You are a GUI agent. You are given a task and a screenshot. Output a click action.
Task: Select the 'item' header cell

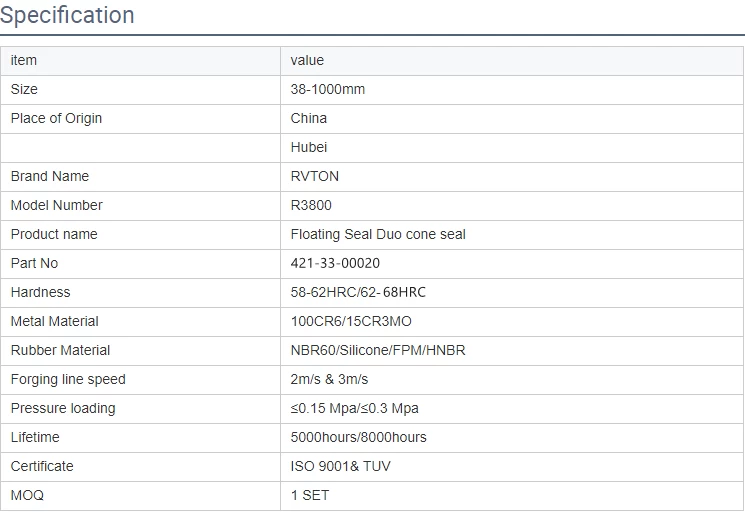point(141,61)
